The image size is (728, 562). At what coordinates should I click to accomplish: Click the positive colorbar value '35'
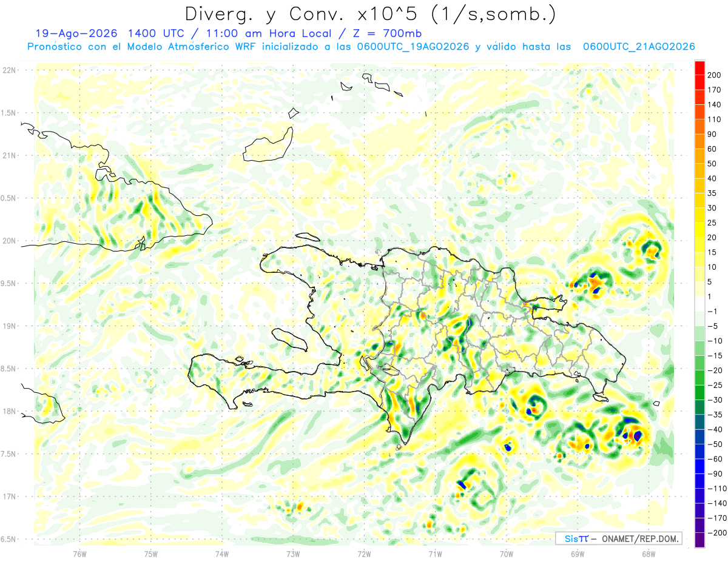click(713, 193)
